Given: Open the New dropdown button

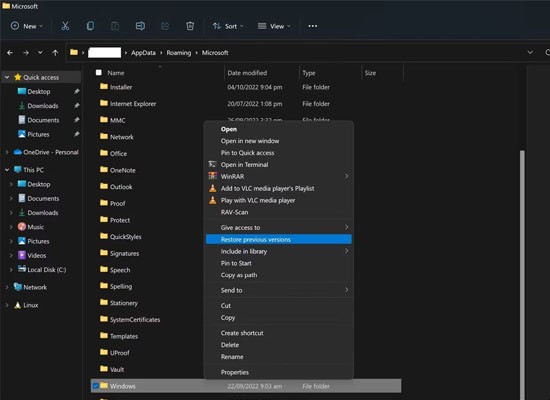Looking at the screenshot, I should coord(27,26).
